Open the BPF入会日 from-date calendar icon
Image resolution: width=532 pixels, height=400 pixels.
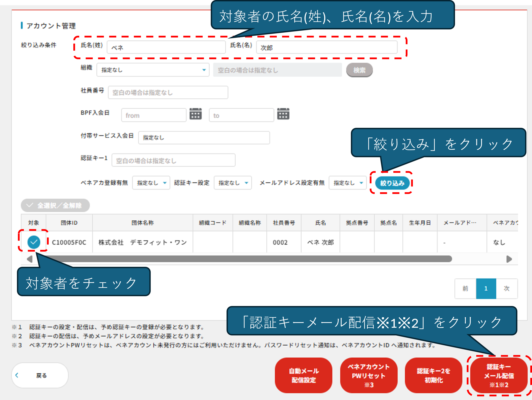tap(195, 114)
